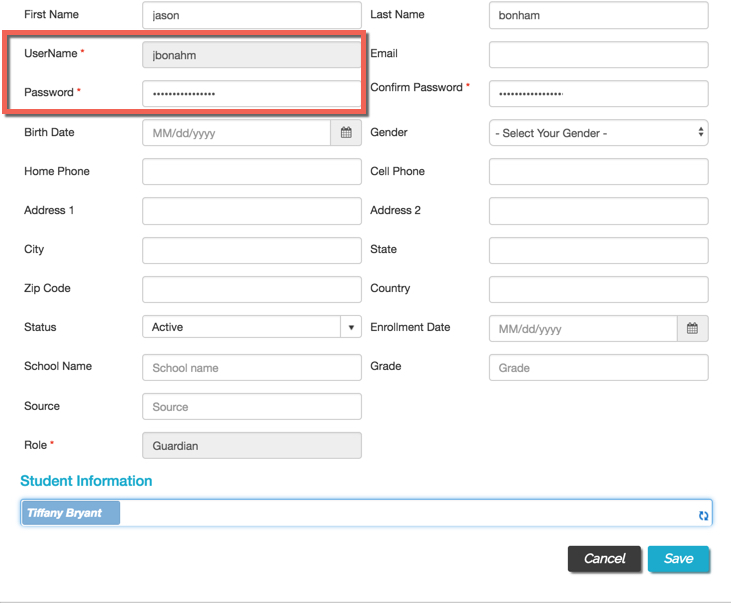731x603 pixels.
Task: Click the City text field
Action: (x=252, y=250)
